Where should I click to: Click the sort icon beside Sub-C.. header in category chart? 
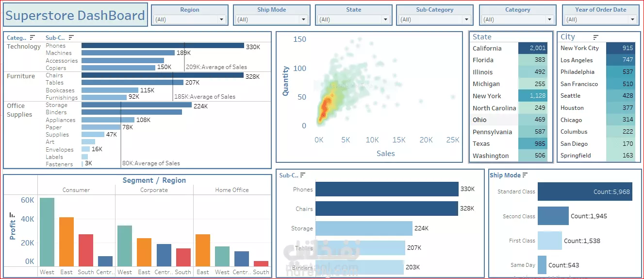click(71, 37)
